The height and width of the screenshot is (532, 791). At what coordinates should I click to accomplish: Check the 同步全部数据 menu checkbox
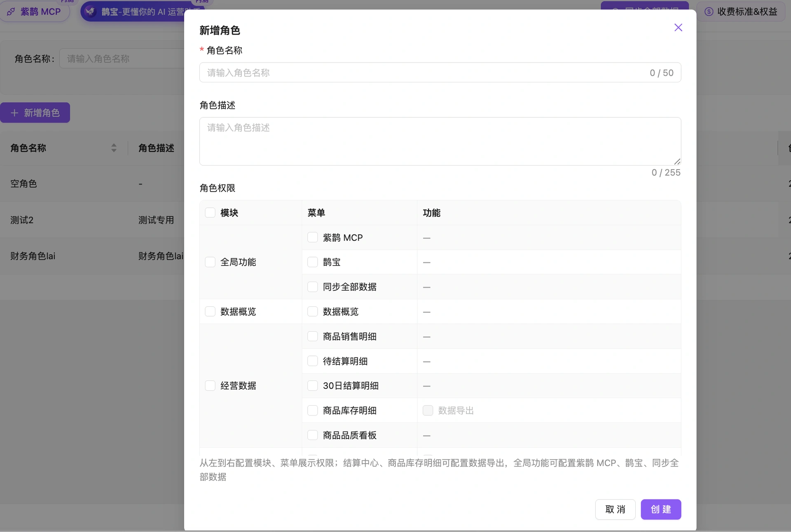tap(313, 287)
